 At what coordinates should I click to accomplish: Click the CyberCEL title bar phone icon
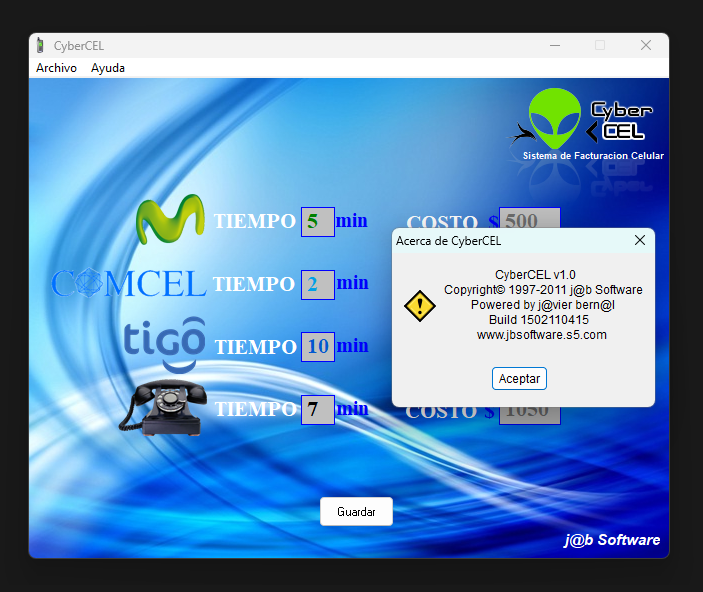(x=40, y=45)
